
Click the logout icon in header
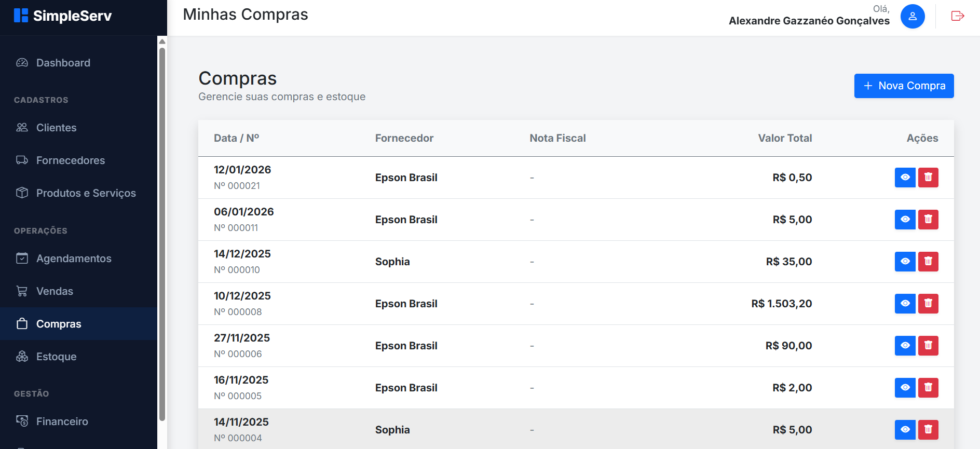[x=957, y=16]
